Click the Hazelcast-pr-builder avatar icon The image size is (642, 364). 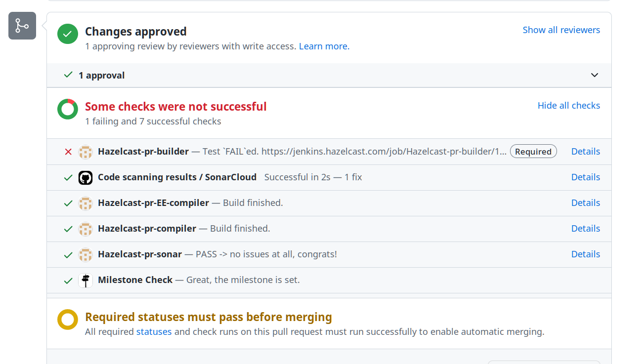pyautogui.click(x=86, y=152)
